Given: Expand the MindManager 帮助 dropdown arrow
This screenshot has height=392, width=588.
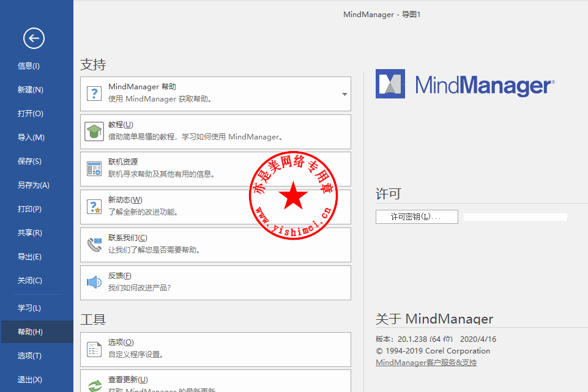Looking at the screenshot, I should click(344, 94).
